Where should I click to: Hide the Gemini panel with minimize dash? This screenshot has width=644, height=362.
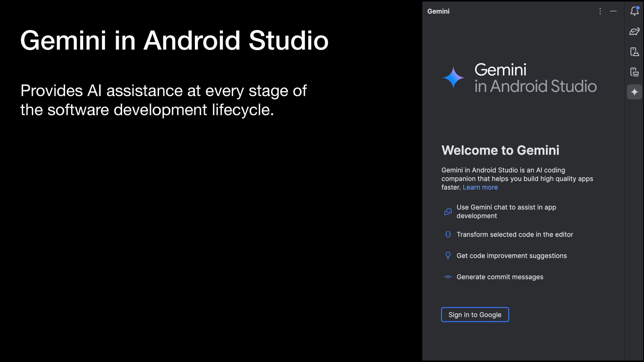coord(613,11)
